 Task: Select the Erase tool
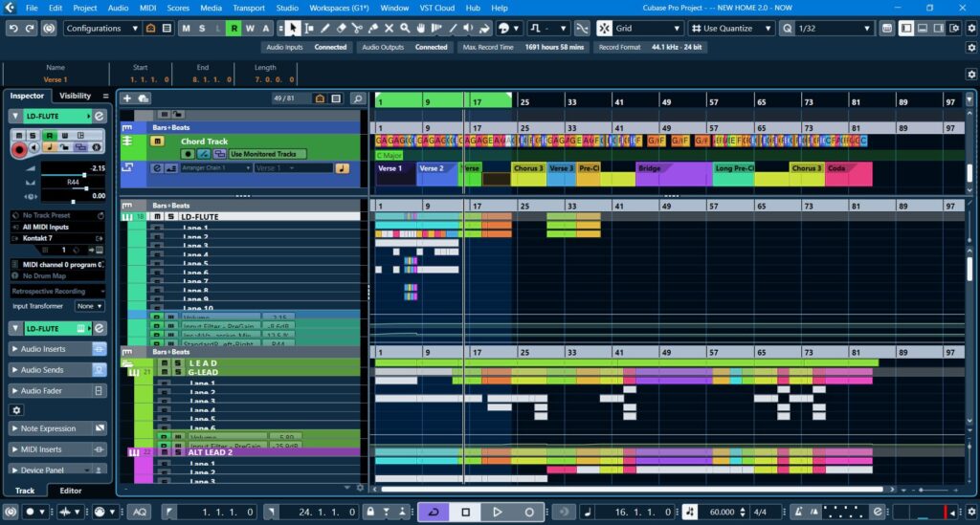click(x=342, y=28)
